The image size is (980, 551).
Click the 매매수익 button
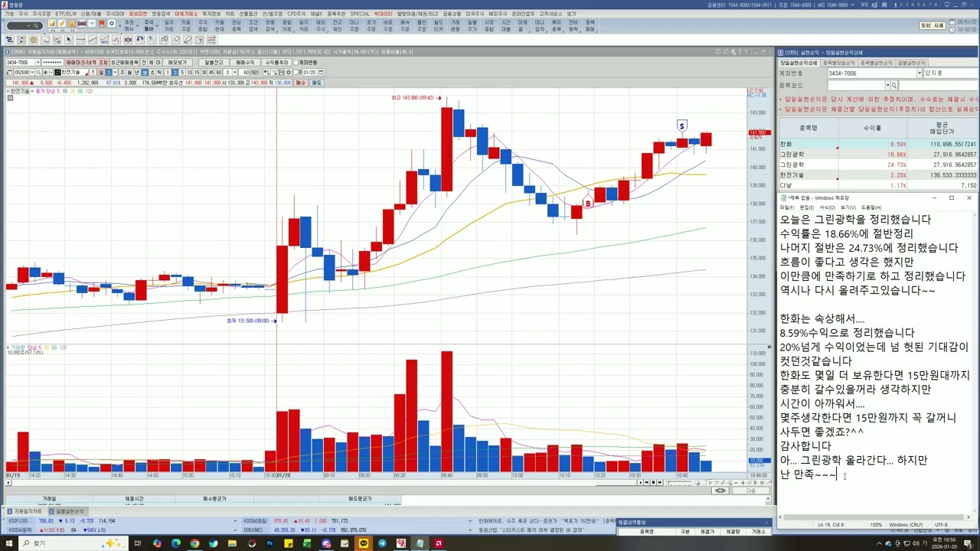245,62
